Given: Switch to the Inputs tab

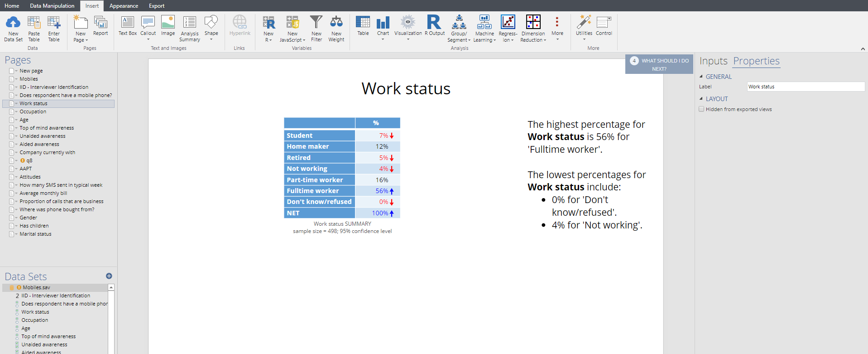Looking at the screenshot, I should click(713, 61).
